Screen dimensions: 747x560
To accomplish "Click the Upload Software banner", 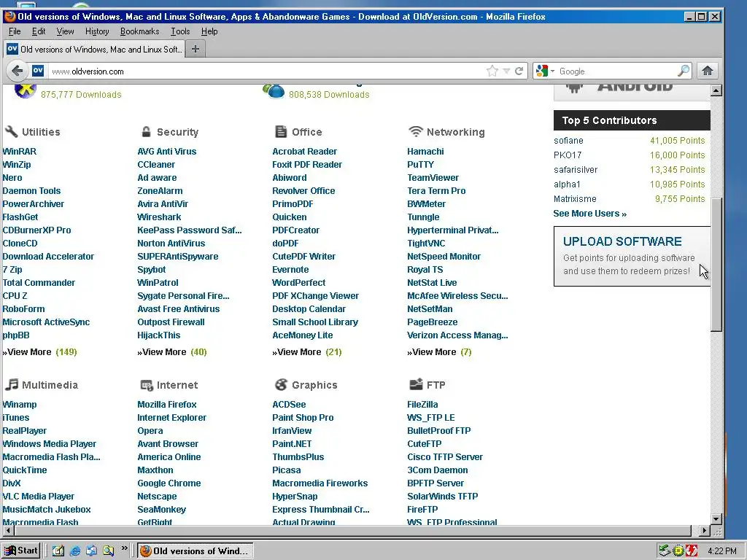I will (x=632, y=256).
